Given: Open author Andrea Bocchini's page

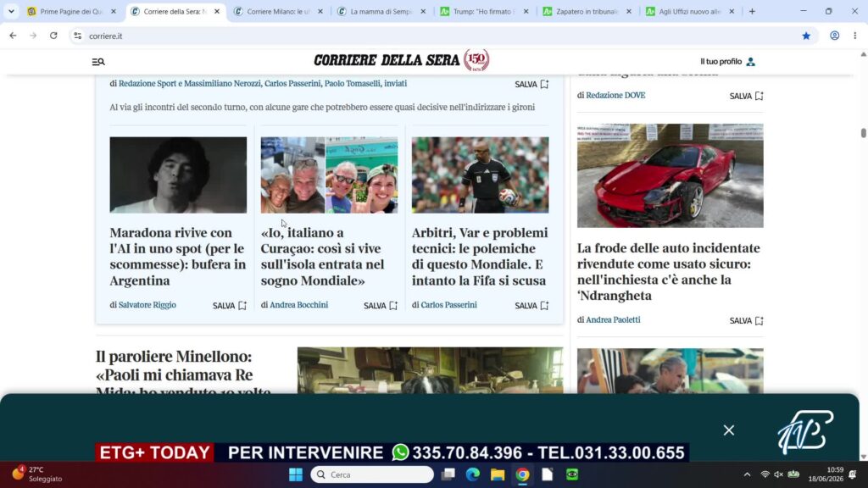Looking at the screenshot, I should pos(299,305).
